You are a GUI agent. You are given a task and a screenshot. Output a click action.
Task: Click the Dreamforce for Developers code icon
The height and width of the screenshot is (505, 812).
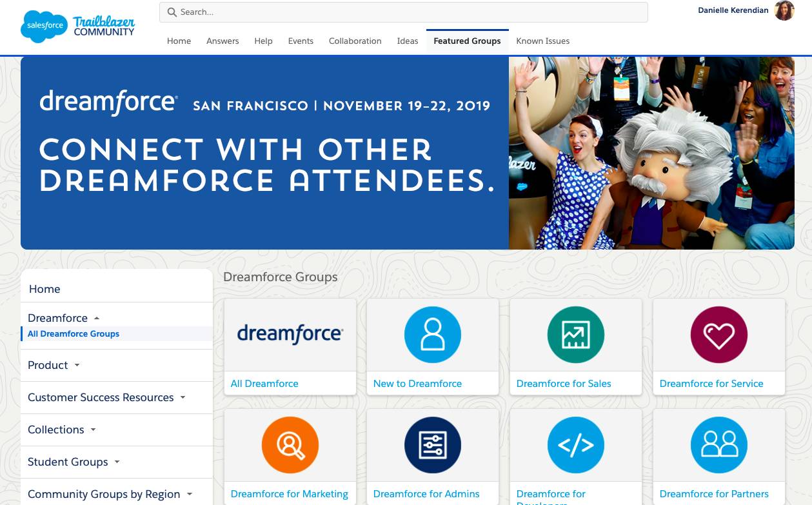[576, 445]
